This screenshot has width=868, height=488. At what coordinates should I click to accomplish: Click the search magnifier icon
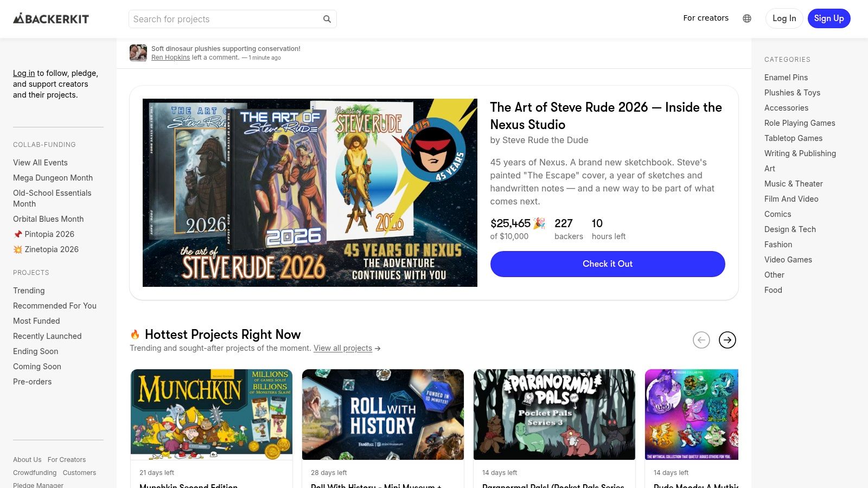tap(327, 19)
